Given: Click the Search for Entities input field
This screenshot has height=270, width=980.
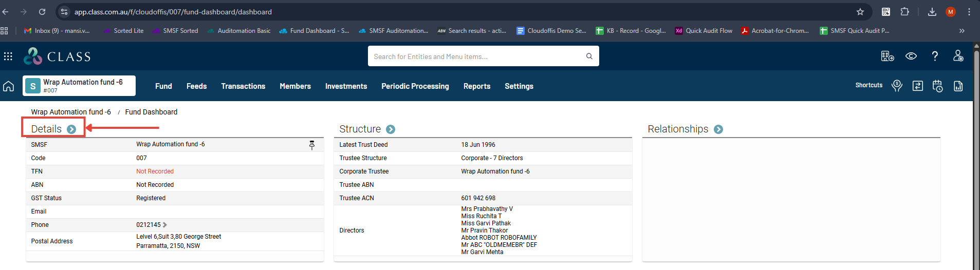Looking at the screenshot, I should 477,56.
